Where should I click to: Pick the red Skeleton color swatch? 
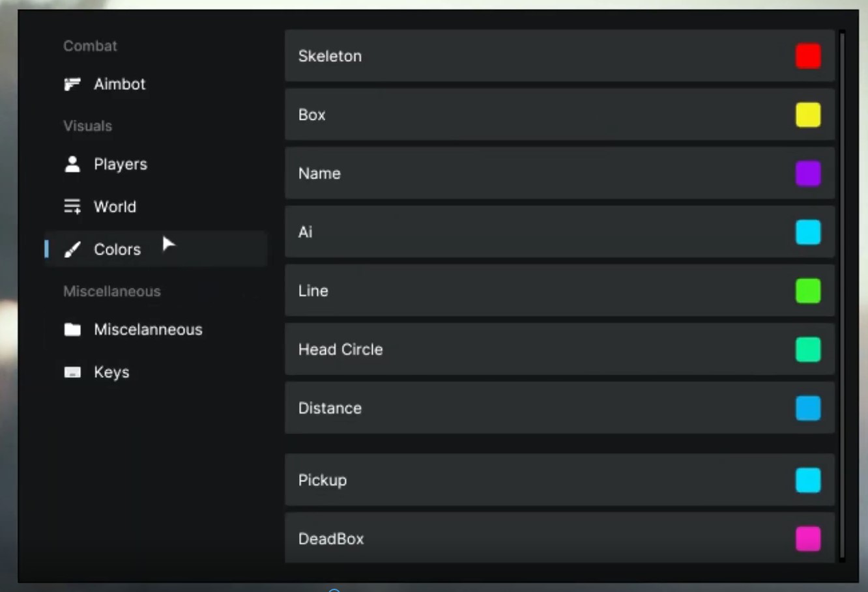tap(808, 56)
